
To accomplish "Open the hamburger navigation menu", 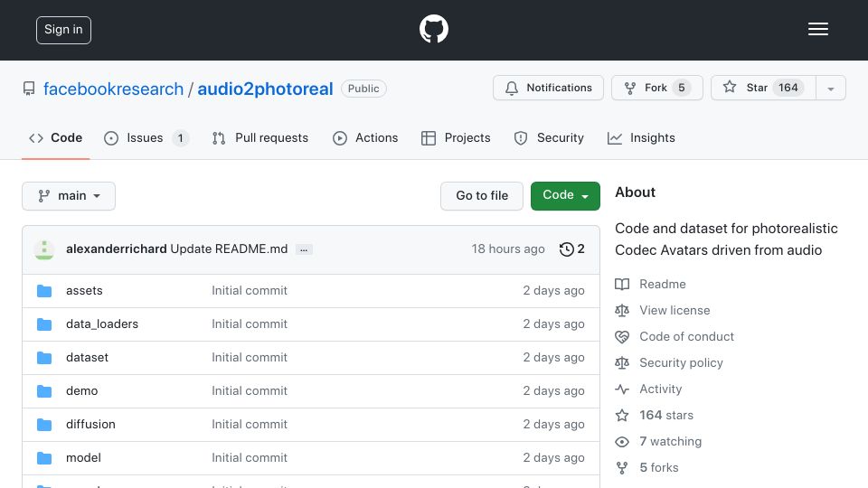I will point(817,29).
